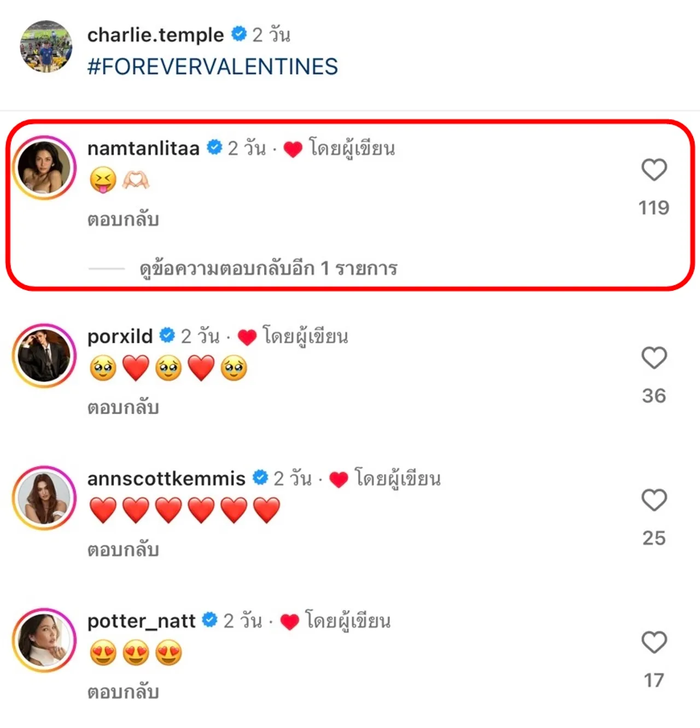
Task: Click the heart icon on the author-liked badge
Action: point(294,148)
